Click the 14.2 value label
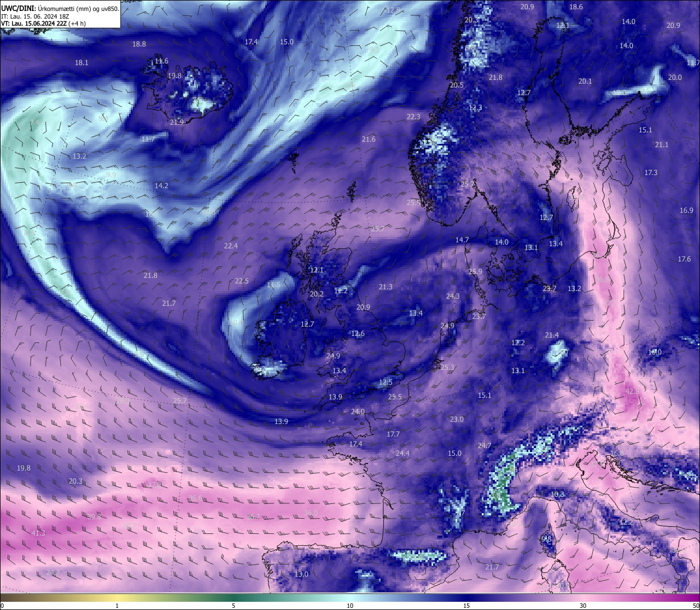The width and height of the screenshot is (700, 610). (x=161, y=185)
